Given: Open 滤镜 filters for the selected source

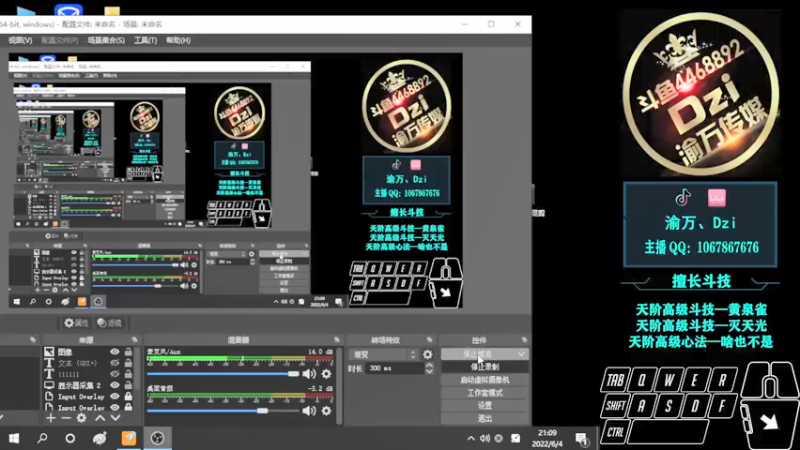Looking at the screenshot, I should tap(110, 323).
